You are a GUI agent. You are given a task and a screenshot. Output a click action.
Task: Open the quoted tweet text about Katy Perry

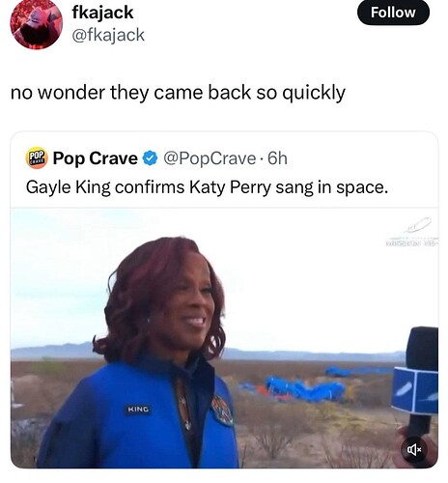click(207, 187)
